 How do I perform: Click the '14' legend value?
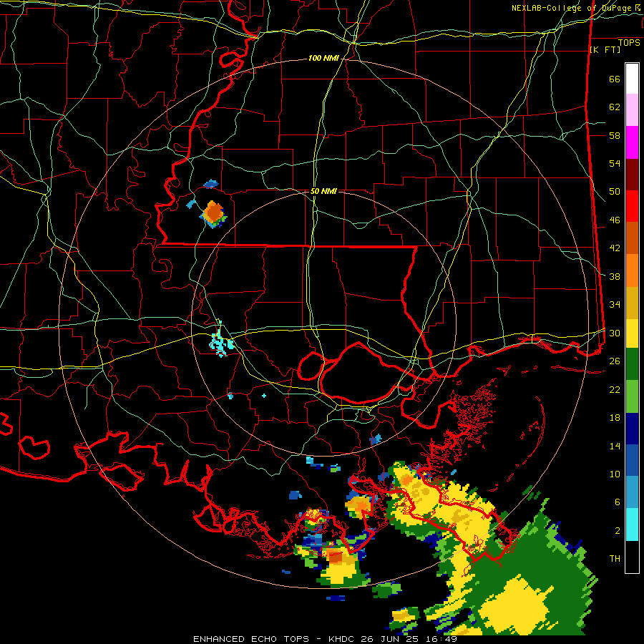(615, 446)
